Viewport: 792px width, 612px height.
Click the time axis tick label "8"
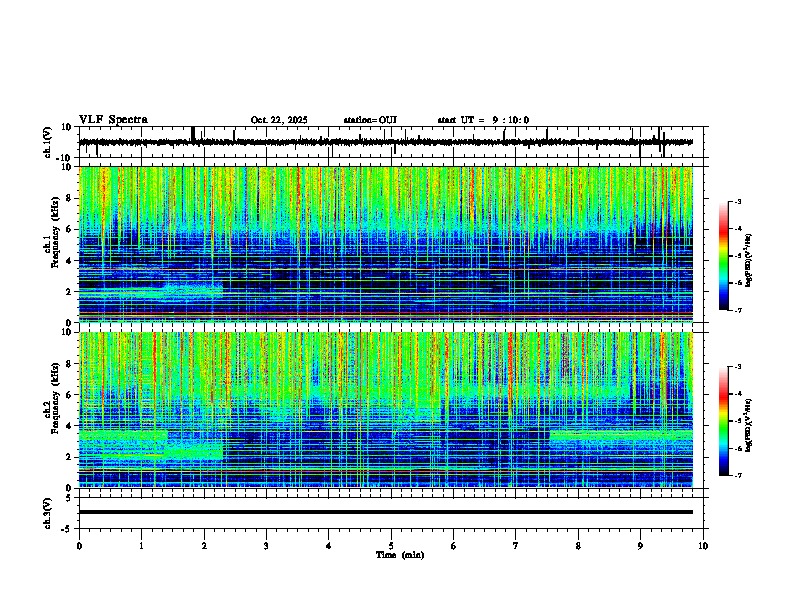click(x=578, y=546)
